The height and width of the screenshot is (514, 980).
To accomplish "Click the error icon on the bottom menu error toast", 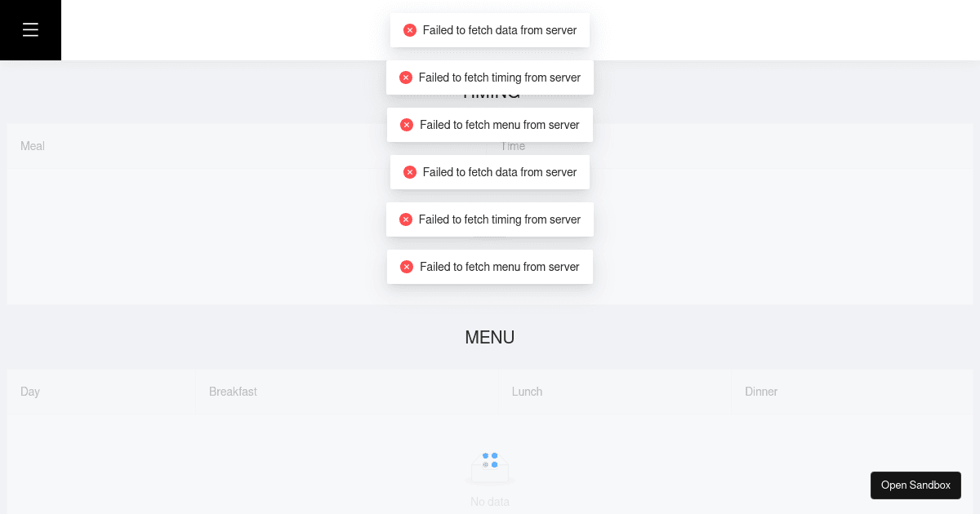I will 407,267.
